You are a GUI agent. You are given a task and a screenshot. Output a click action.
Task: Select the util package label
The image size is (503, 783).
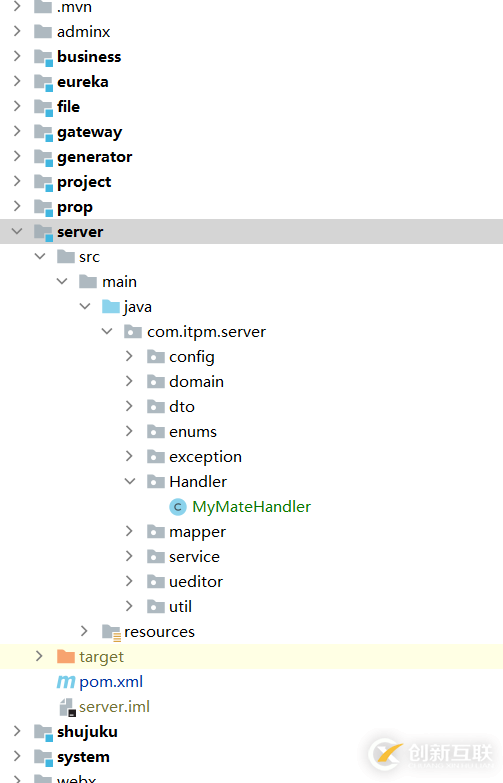coord(180,607)
